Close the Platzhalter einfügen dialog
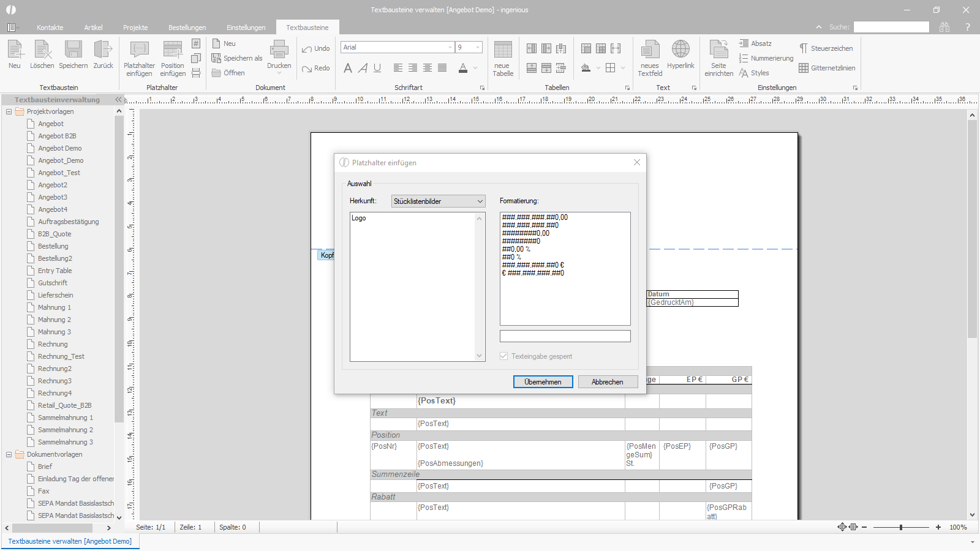Screen dimensions: 980x551 coord(637,162)
